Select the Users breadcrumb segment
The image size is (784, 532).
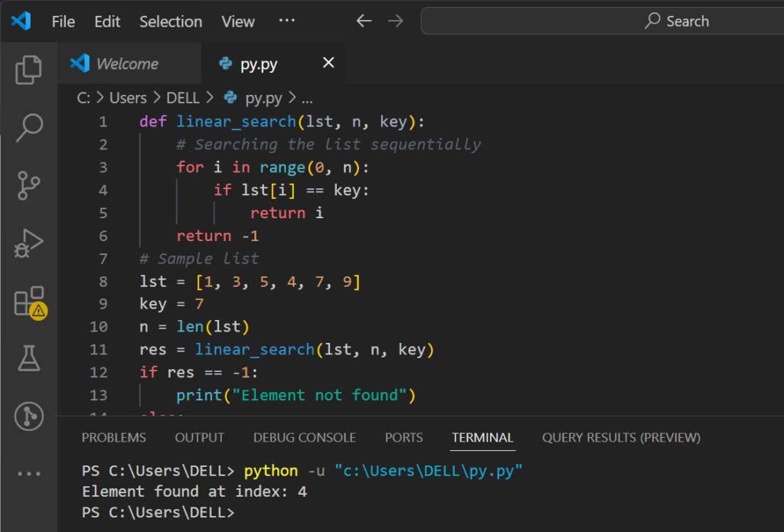(x=128, y=98)
